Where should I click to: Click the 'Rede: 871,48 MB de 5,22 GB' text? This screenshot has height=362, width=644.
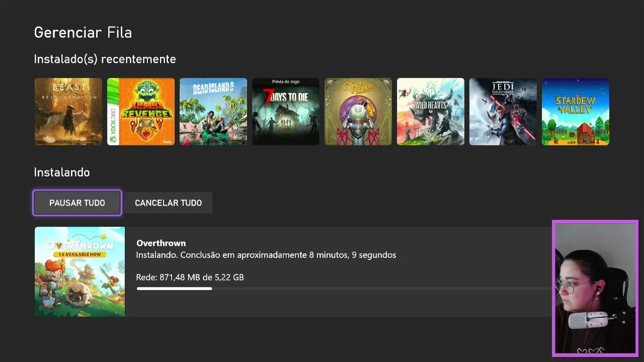pos(190,277)
